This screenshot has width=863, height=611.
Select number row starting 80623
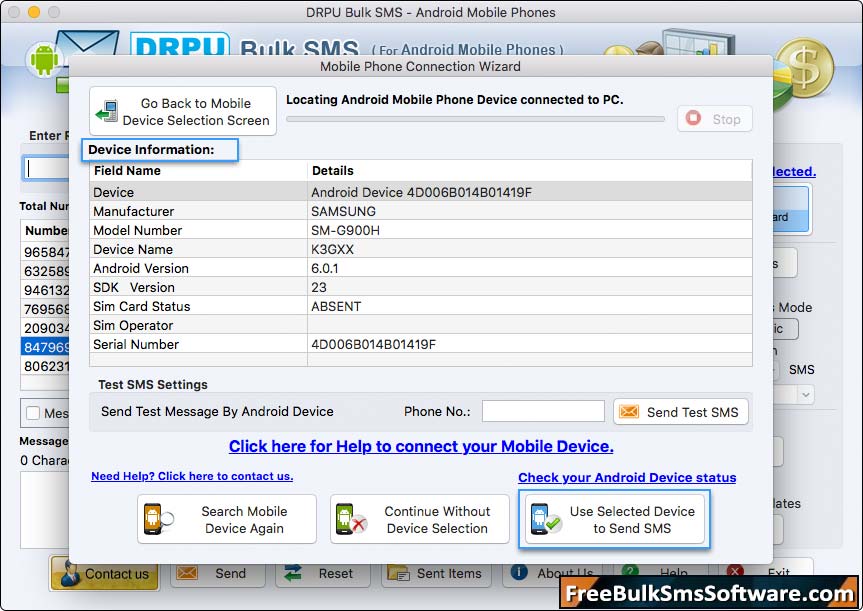pyautogui.click(x=46, y=366)
